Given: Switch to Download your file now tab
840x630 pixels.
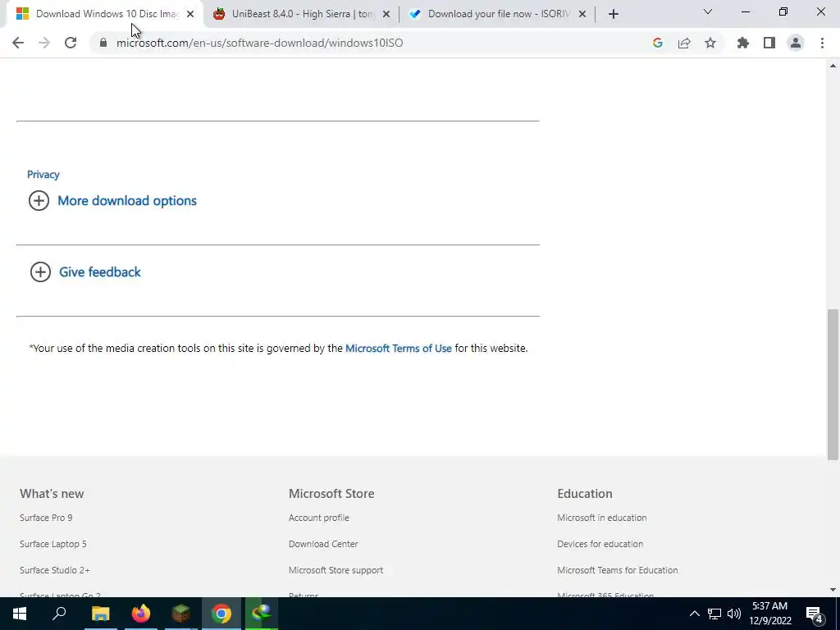Looking at the screenshot, I should [x=499, y=14].
